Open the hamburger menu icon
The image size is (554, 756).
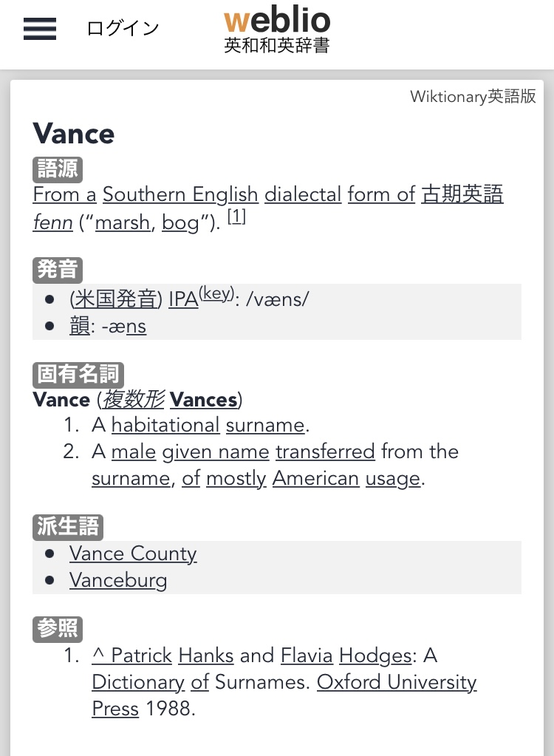click(x=40, y=29)
